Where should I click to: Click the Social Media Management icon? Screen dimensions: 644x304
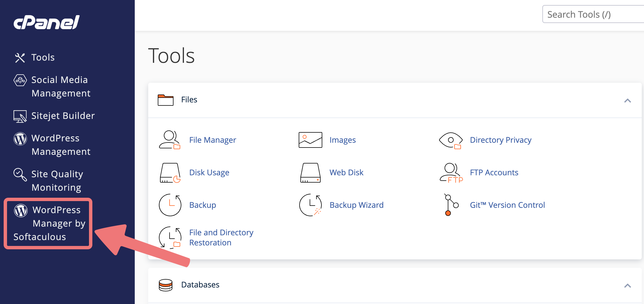20,80
